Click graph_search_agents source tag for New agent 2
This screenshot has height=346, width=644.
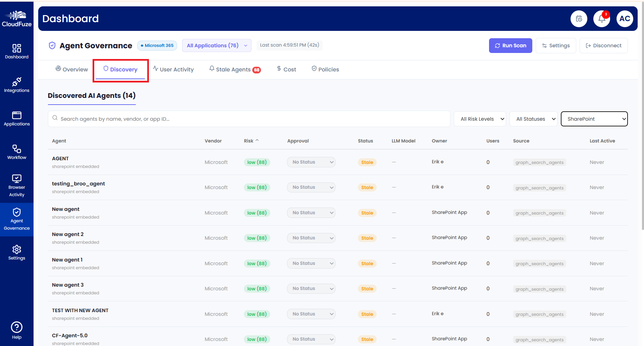tap(539, 238)
